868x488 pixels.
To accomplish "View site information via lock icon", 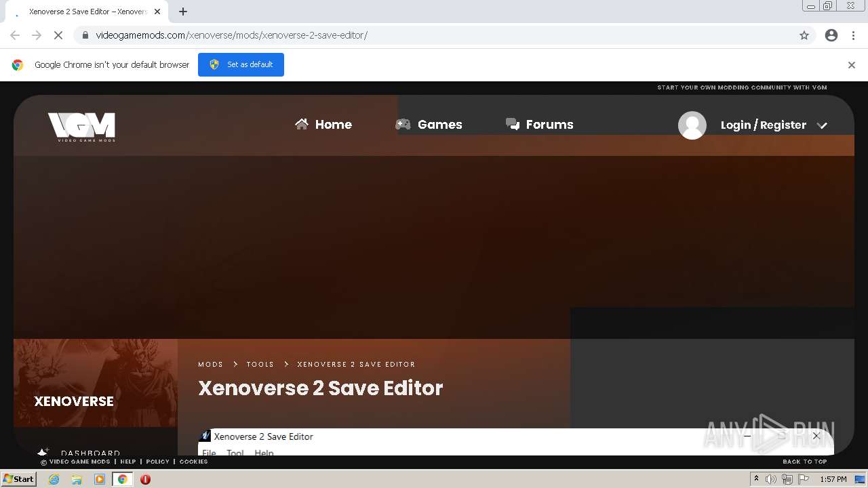I will click(x=85, y=35).
